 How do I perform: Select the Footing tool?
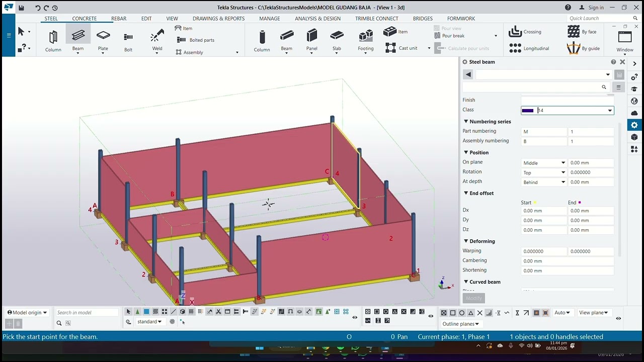tap(366, 40)
